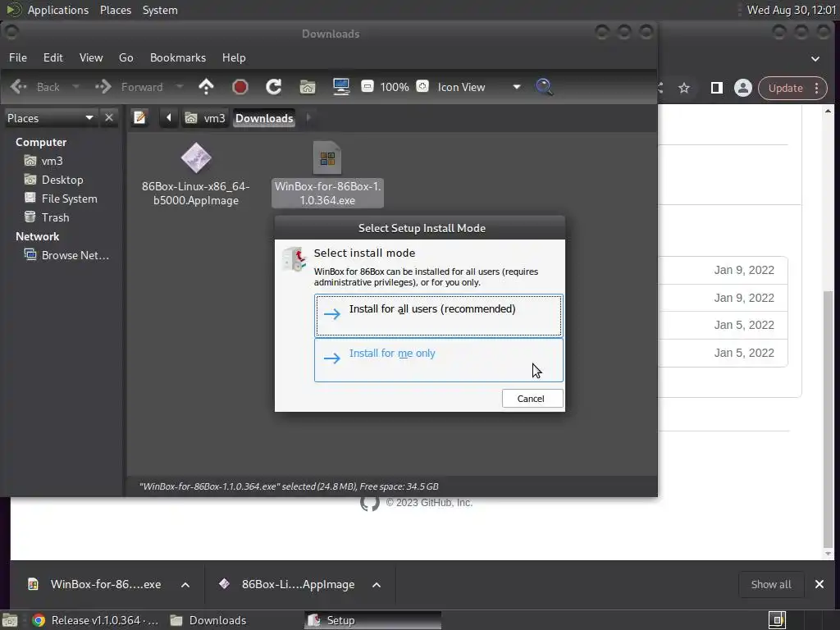
Task: Reset zoom using the 100% label
Action: coord(395,87)
